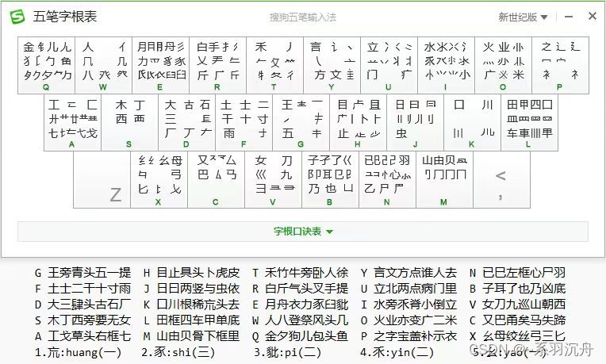Click the Sogou green S logo
This screenshot has width=606, height=364.
17,17
